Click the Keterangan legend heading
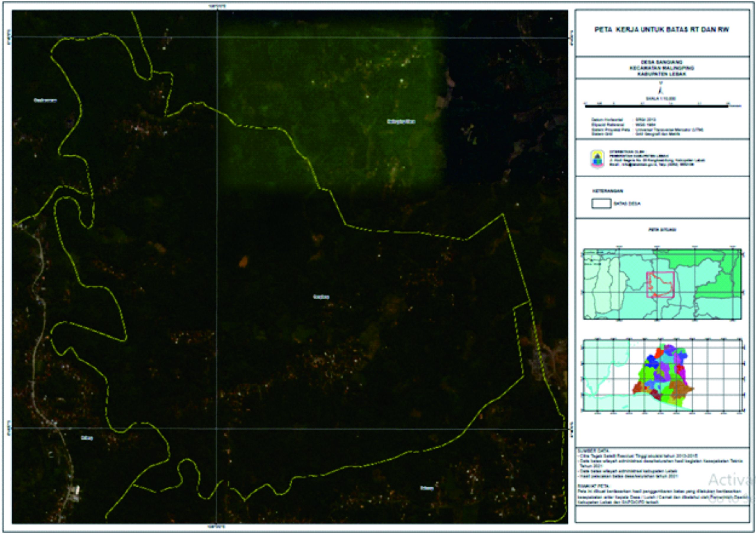 (x=607, y=191)
